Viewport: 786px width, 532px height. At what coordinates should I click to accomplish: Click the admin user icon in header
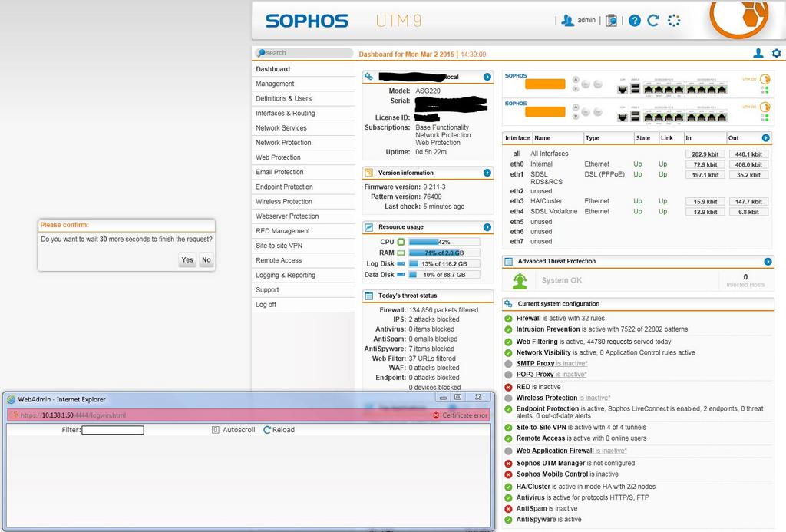pyautogui.click(x=567, y=21)
